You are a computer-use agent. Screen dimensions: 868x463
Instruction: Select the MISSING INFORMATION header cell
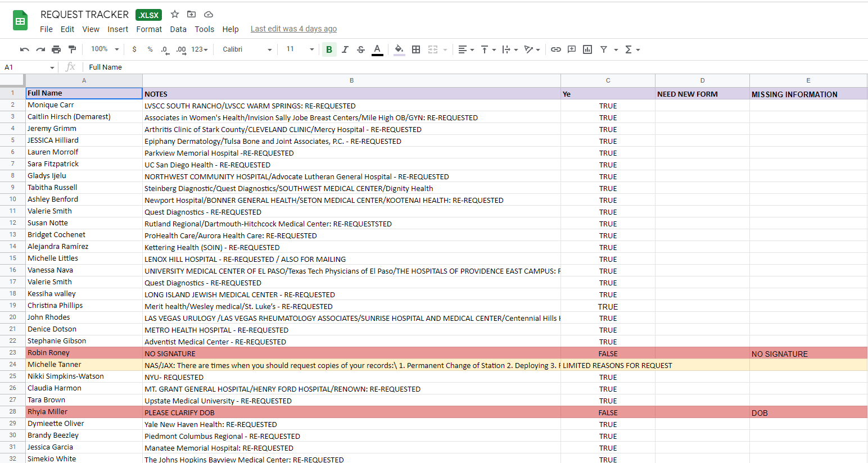[808, 94]
